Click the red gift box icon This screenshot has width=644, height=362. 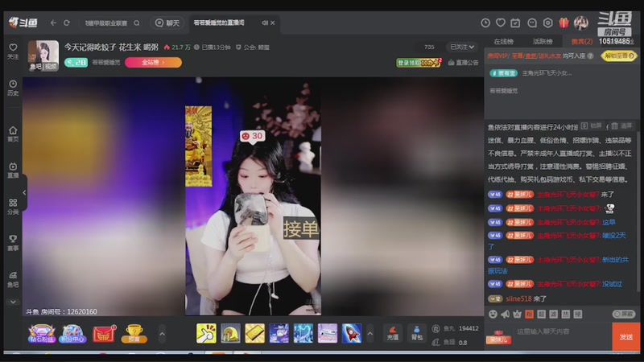pyautogui.click(x=564, y=23)
